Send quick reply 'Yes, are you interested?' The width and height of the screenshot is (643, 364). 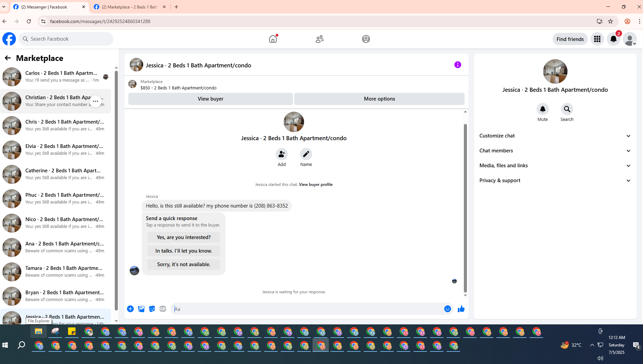pos(184,237)
